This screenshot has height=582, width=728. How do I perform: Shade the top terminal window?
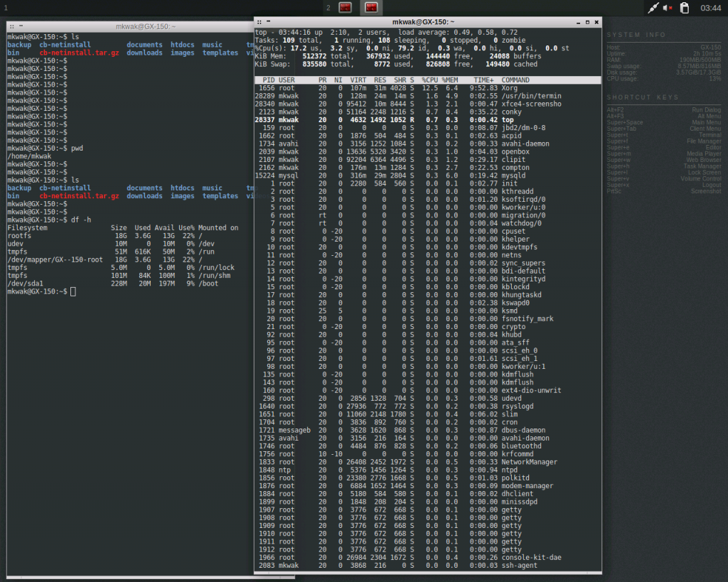268,21
